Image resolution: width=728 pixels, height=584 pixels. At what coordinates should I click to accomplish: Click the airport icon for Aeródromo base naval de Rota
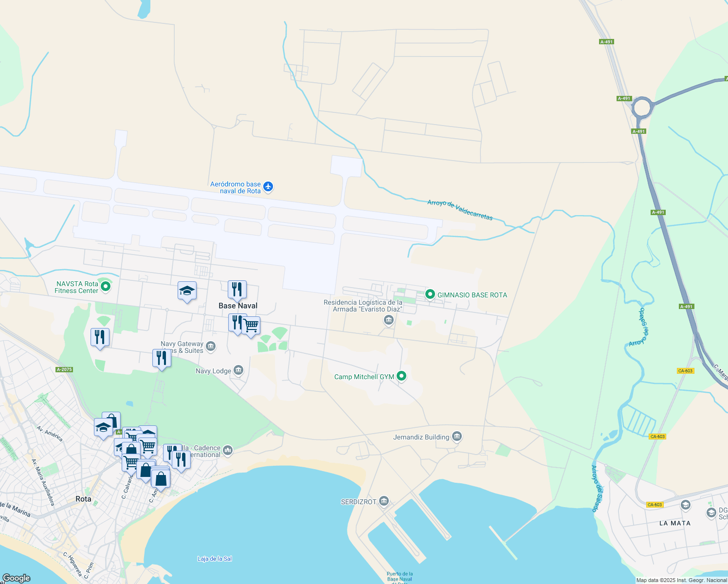click(x=268, y=187)
